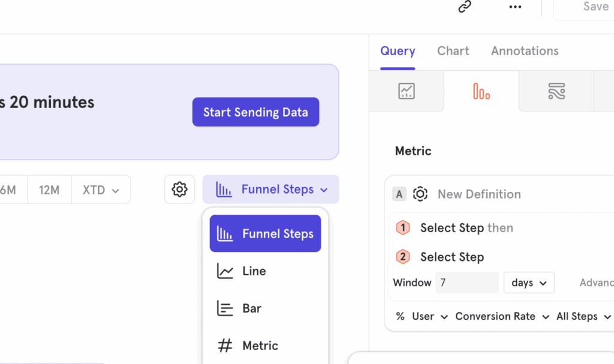Click the copy link icon
The height and width of the screenshot is (364, 614).
465,7
